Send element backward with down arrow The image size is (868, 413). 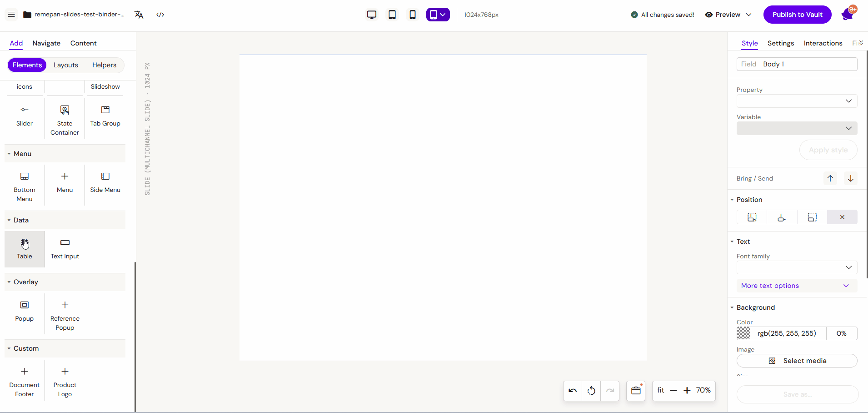[851, 178]
